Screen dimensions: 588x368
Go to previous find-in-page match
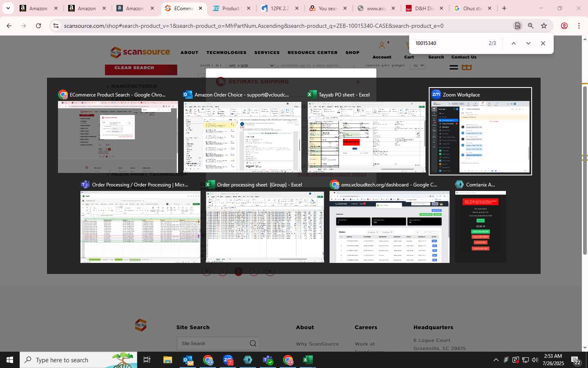click(514, 43)
